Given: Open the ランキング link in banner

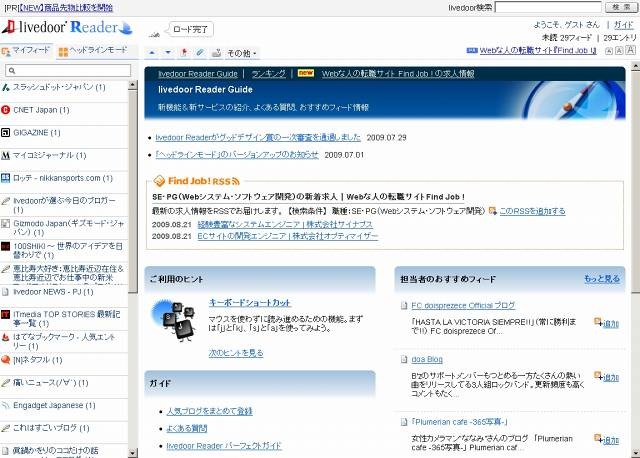Looking at the screenshot, I should pyautogui.click(x=268, y=74).
